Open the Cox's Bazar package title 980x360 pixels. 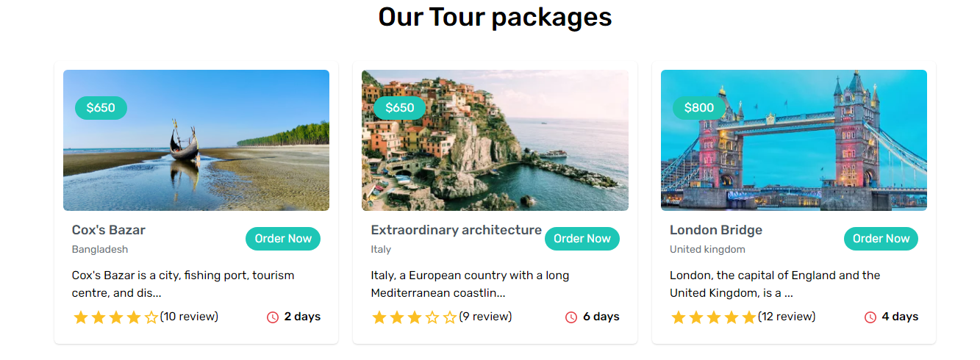click(x=109, y=230)
